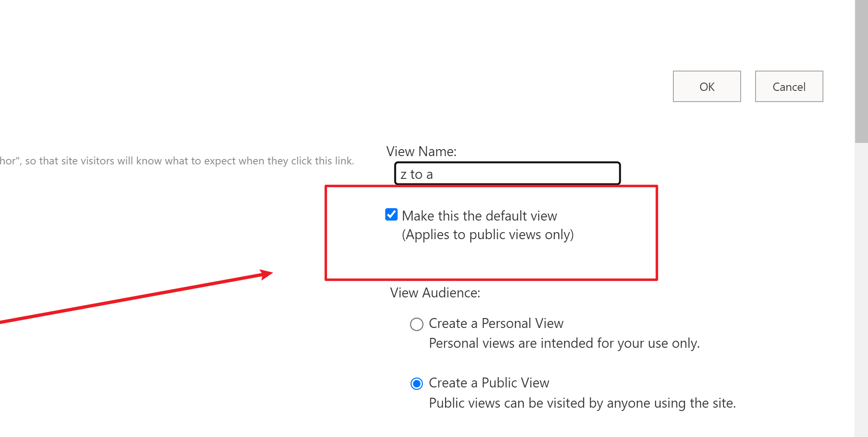Click the scrollbar track below the thumb
This screenshot has height=437, width=868.
(861, 289)
